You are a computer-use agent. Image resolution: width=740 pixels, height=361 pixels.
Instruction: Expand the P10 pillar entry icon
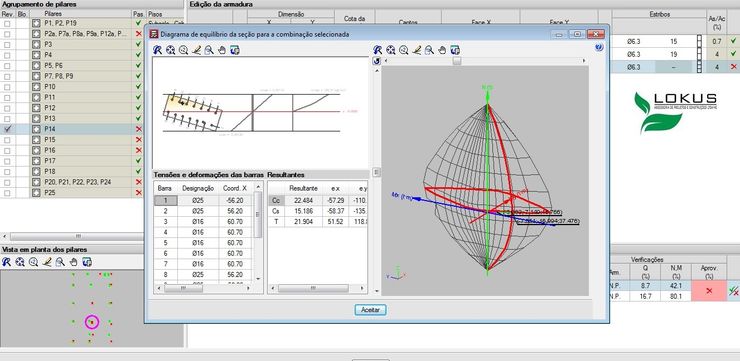(36, 86)
